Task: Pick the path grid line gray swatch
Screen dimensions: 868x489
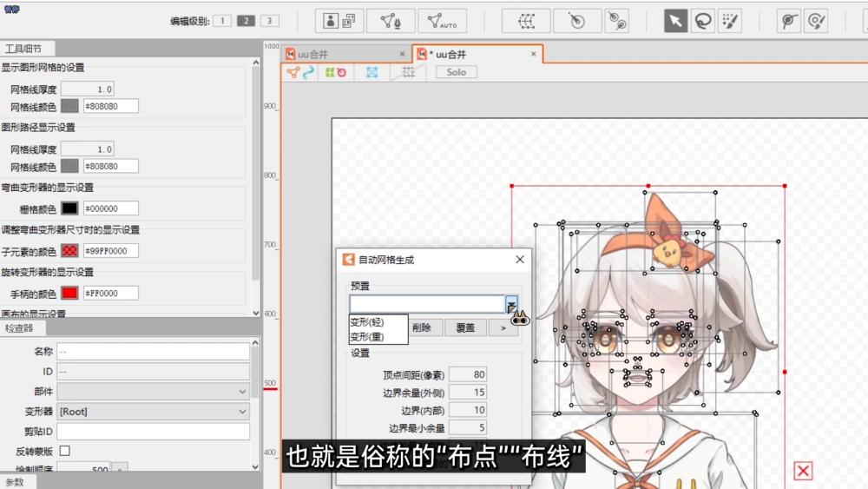Action: click(x=69, y=166)
